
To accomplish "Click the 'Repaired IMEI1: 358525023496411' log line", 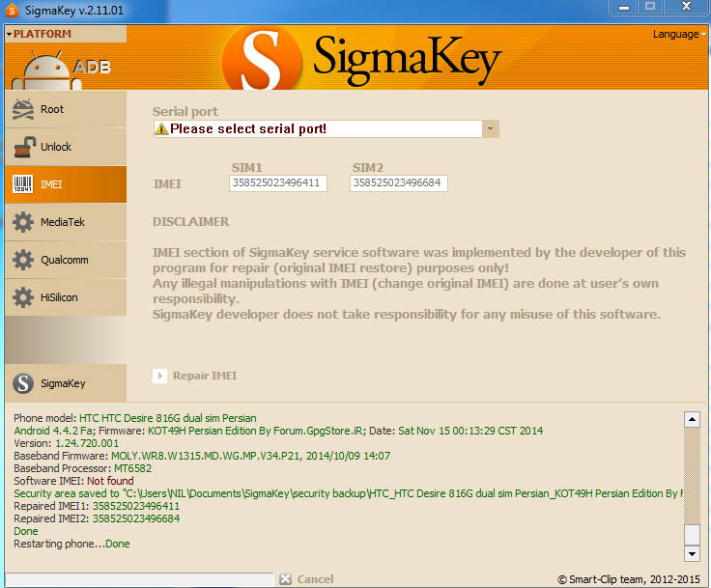I will 97,506.
